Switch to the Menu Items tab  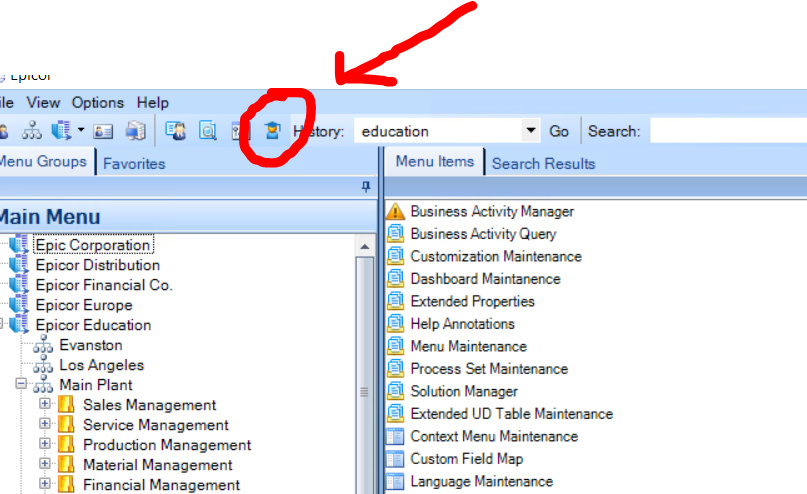point(434,161)
